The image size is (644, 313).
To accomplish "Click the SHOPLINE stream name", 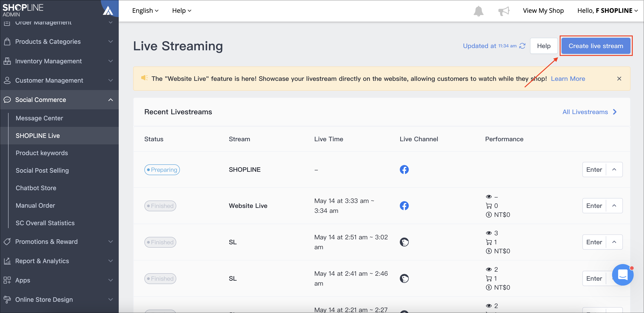I will [x=244, y=170].
